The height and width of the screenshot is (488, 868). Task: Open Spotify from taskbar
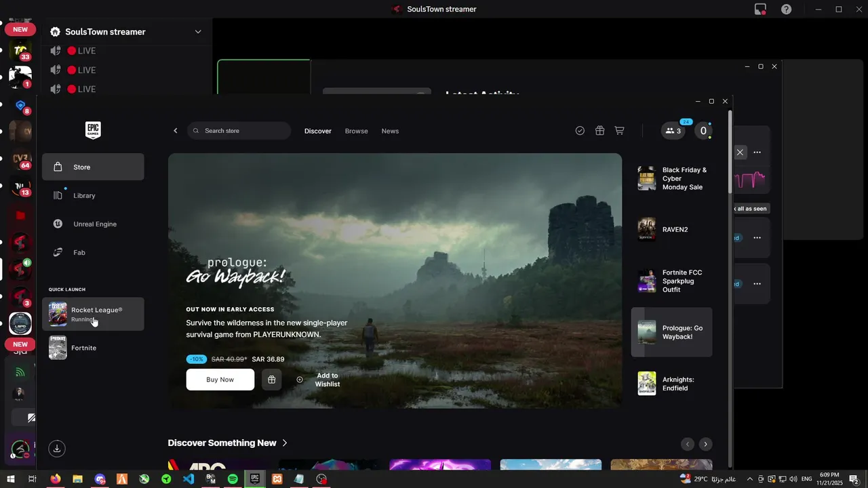(x=233, y=479)
